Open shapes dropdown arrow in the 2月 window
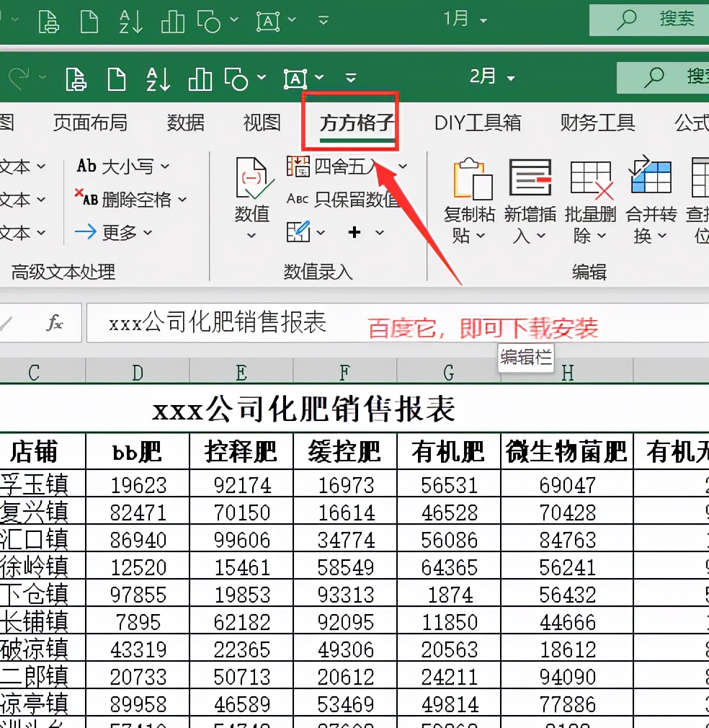709x728 pixels. [262, 76]
